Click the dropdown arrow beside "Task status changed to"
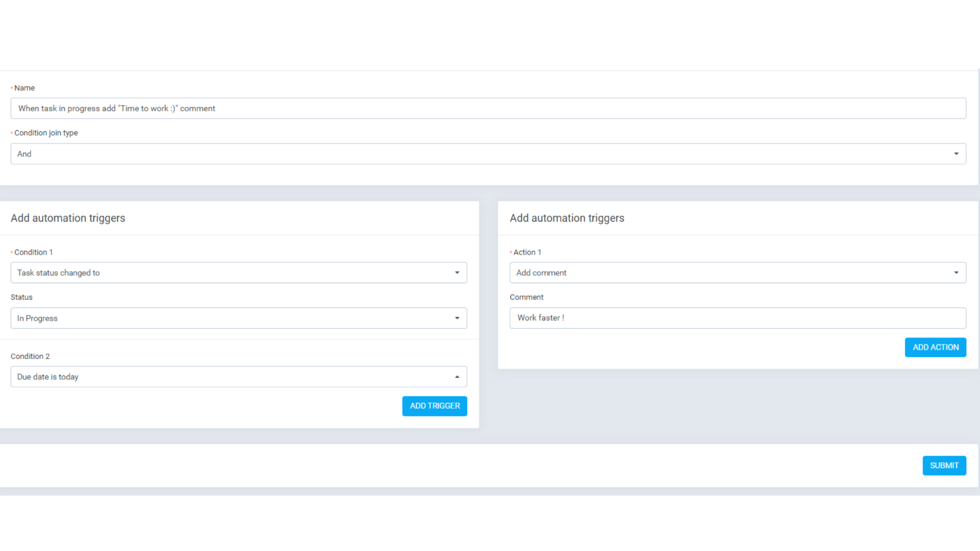The height and width of the screenshot is (551, 980). (x=457, y=272)
